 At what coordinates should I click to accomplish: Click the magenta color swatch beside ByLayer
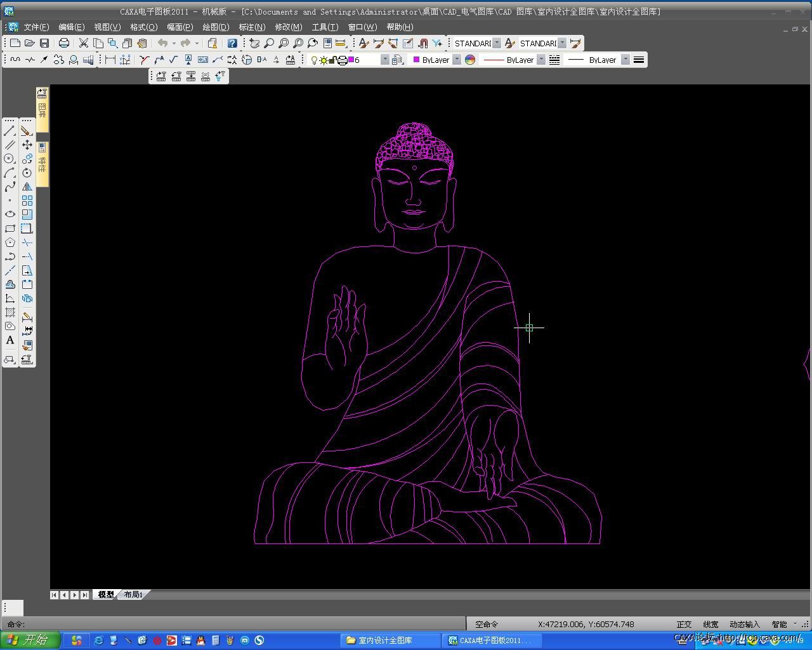point(416,60)
